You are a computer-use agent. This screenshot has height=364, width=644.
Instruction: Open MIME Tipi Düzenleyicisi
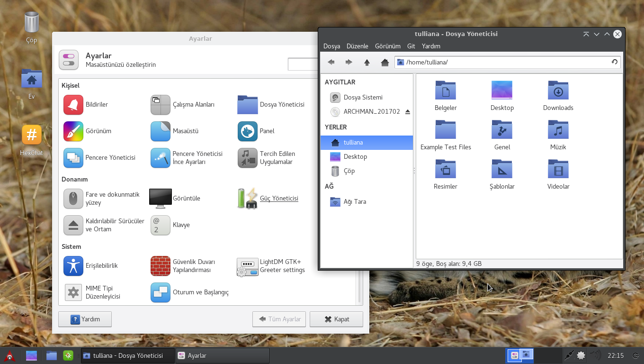[92, 292]
